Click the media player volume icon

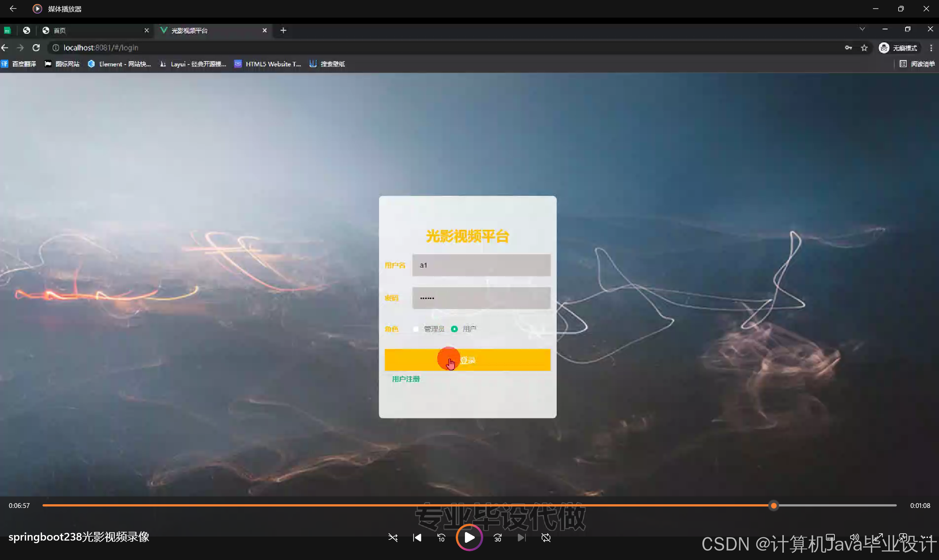coord(854,537)
